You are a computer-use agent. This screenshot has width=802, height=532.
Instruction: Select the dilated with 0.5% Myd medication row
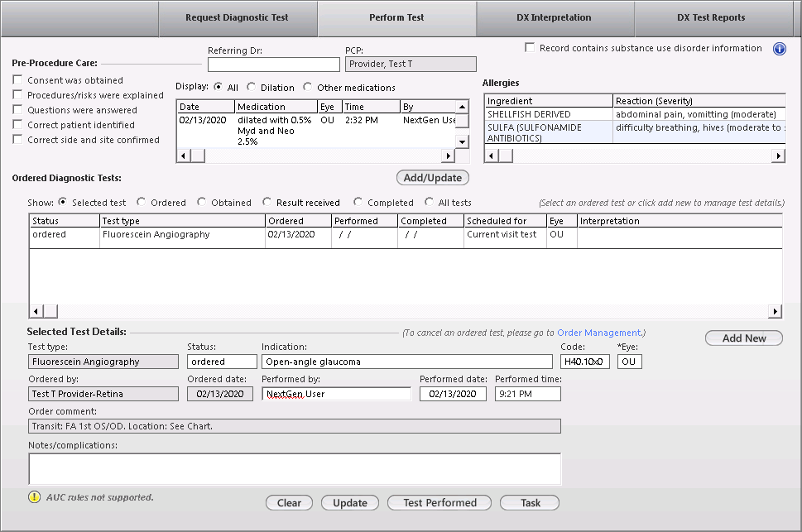[315, 131]
